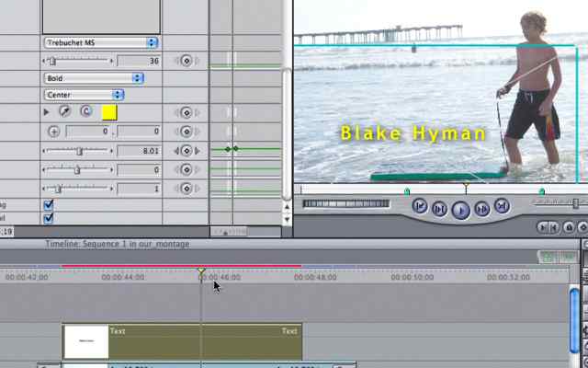Uncheck the upper of the two checkboxes

(49, 204)
